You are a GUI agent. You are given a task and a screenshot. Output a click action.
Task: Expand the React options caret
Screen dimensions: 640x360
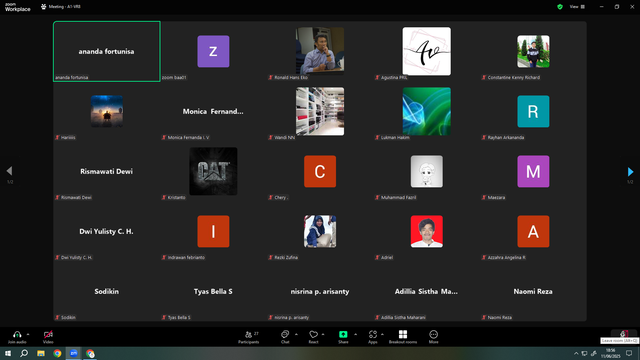pyautogui.click(x=323, y=334)
